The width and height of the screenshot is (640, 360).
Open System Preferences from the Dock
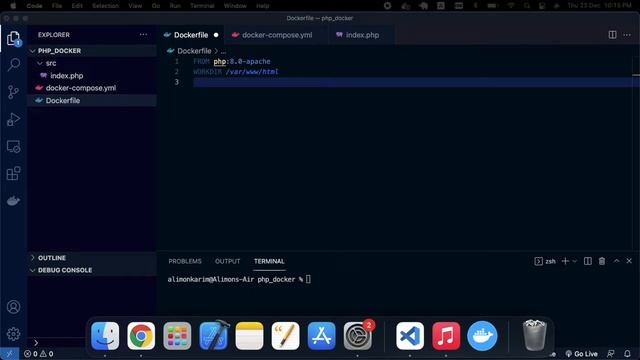(x=358, y=336)
